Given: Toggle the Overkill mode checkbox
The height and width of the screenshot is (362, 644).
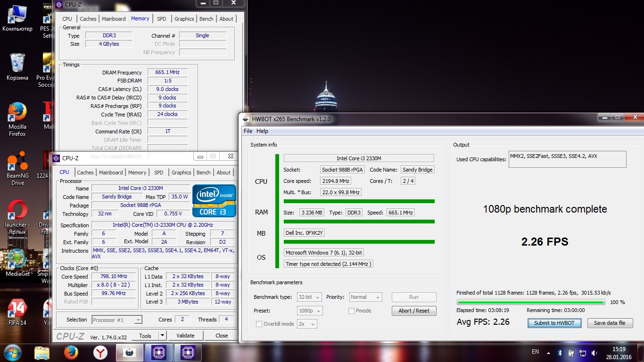Looking at the screenshot, I should pyautogui.click(x=259, y=324).
